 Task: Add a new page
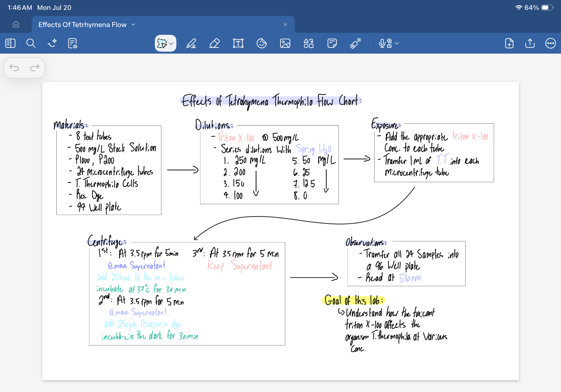pyautogui.click(x=509, y=43)
